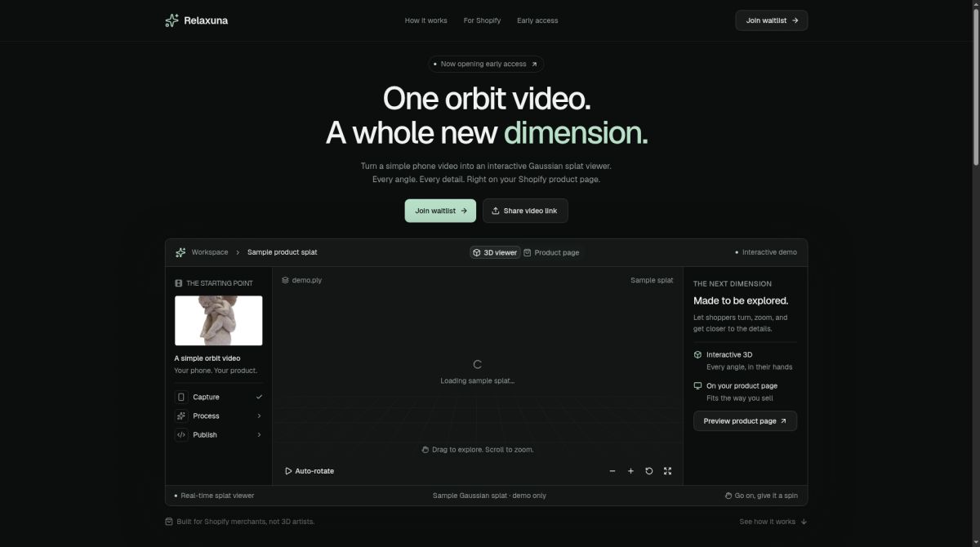The image size is (980, 547).
Task: Open the How it works nav link
Action: (x=425, y=20)
